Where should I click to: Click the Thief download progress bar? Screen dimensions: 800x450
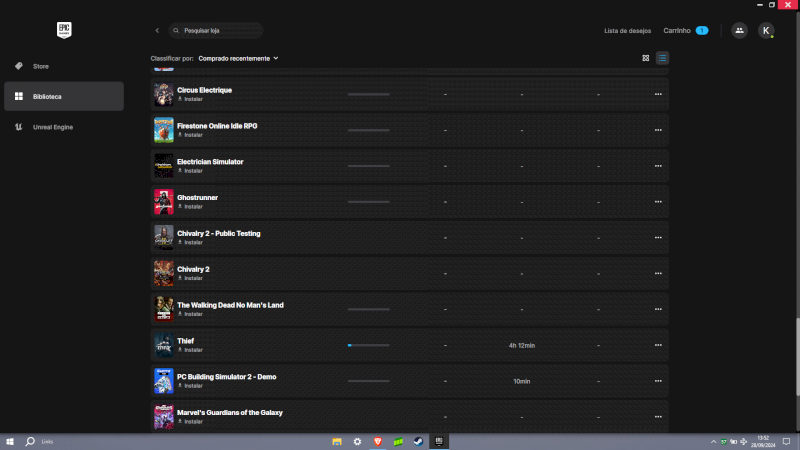tap(368, 345)
